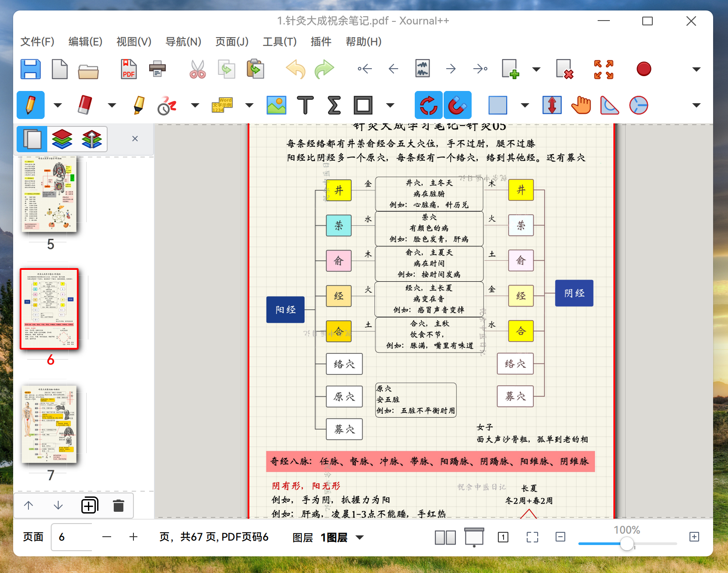
Task: Delete the current page via trash button
Action: point(119,505)
